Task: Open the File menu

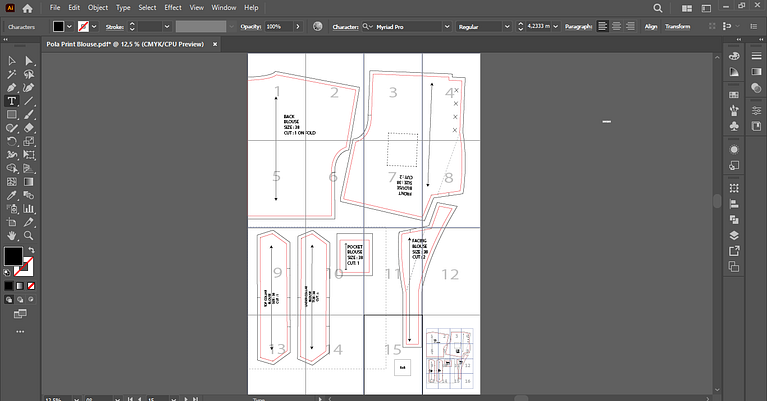Action: tap(55, 8)
